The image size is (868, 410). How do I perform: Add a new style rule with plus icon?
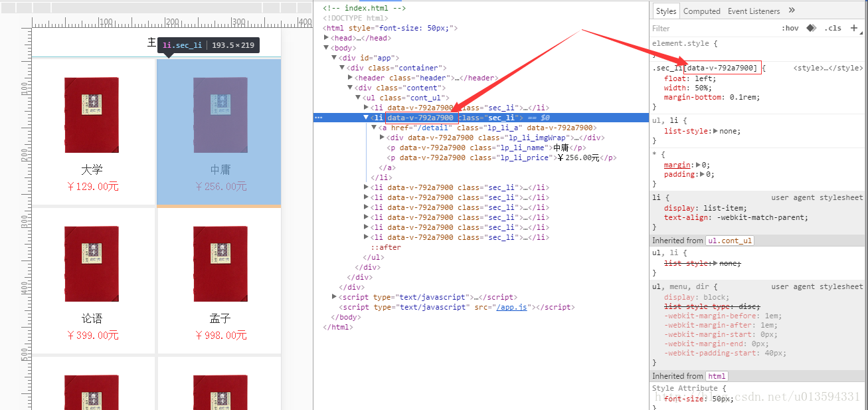854,28
